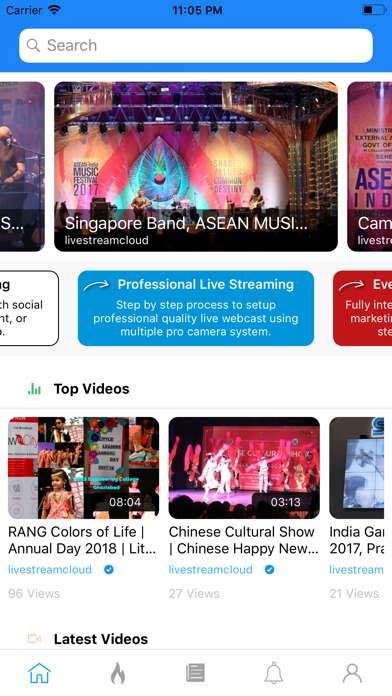Tap the Carrier label in status bar
The width and height of the screenshot is (392, 696).
click(x=24, y=10)
